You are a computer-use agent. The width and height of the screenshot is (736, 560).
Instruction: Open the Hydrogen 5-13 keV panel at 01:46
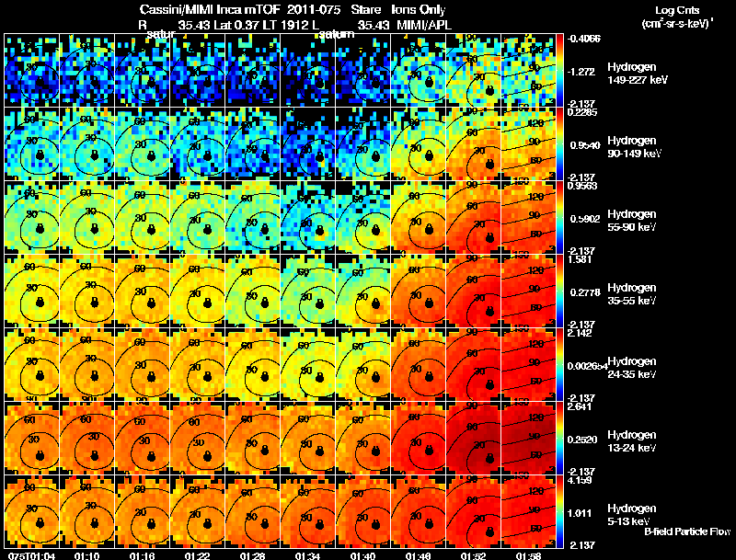tap(419, 511)
